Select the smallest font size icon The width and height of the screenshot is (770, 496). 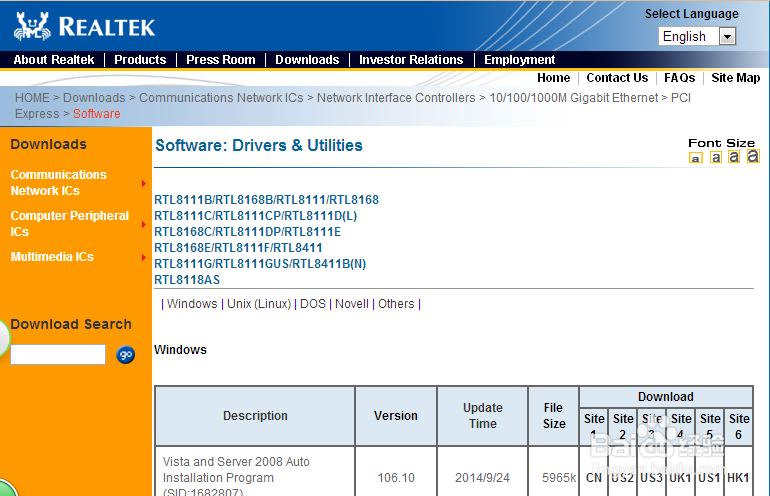click(x=695, y=158)
